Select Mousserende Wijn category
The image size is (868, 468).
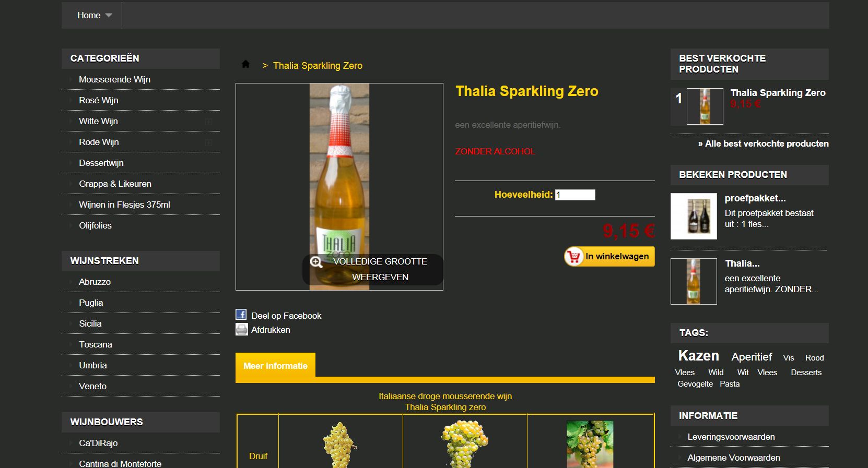(x=114, y=79)
